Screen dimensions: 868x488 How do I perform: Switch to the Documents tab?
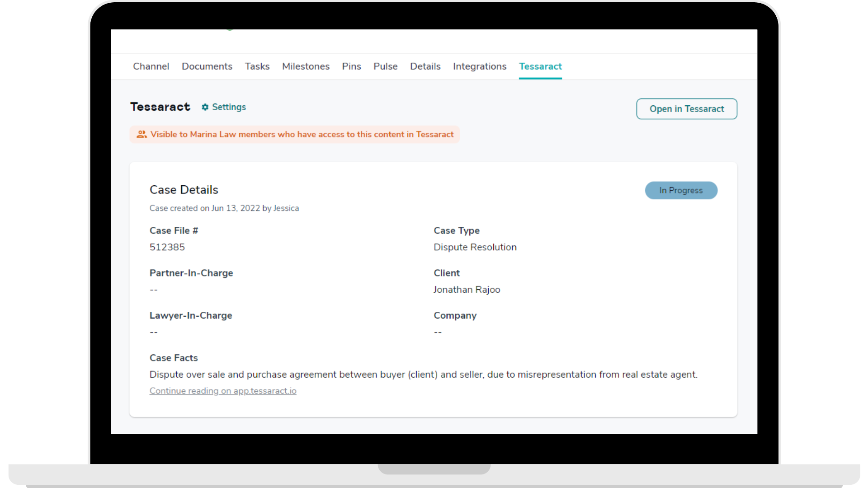207,66
